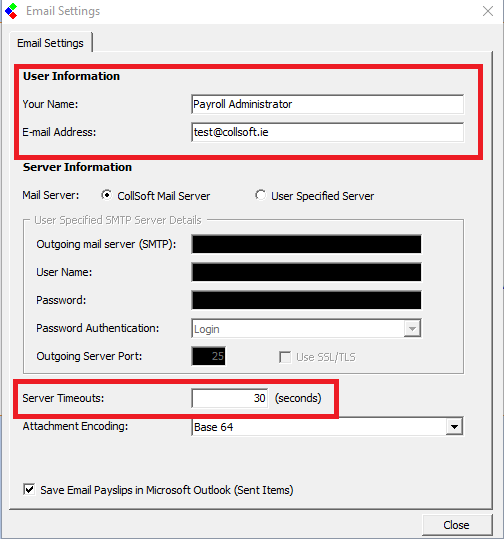The height and width of the screenshot is (539, 504).
Task: Expand the Attachment Encoding dropdown arrow
Action: (x=454, y=427)
